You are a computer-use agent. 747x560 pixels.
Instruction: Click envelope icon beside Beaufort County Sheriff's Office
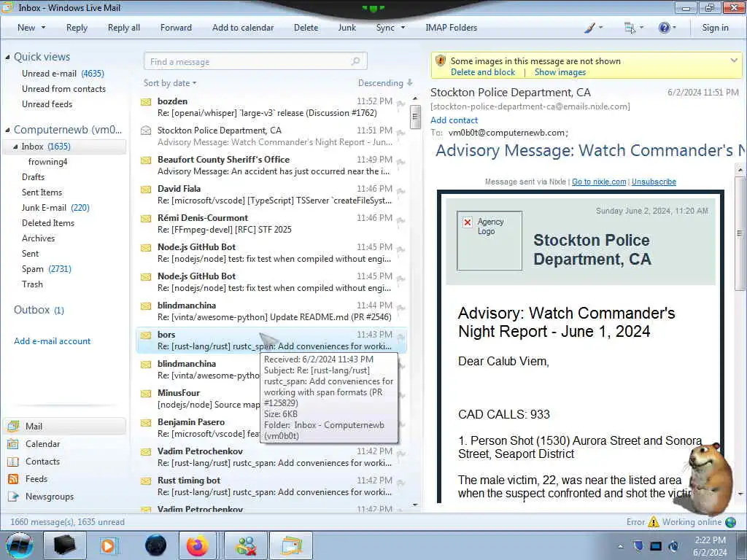[146, 160]
